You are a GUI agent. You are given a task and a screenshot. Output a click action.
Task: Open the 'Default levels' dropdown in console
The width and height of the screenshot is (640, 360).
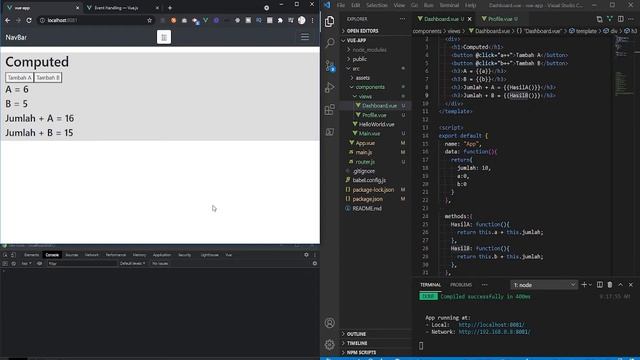(133, 264)
